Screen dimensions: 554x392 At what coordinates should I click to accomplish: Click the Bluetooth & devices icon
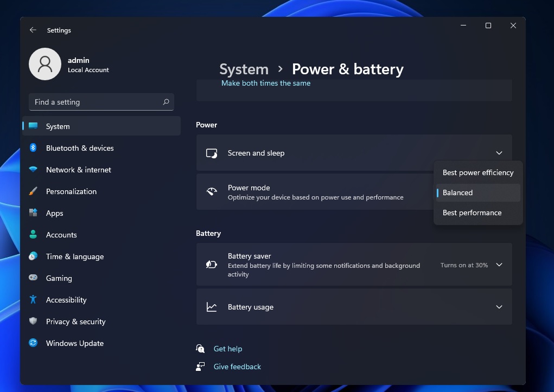[33, 148]
